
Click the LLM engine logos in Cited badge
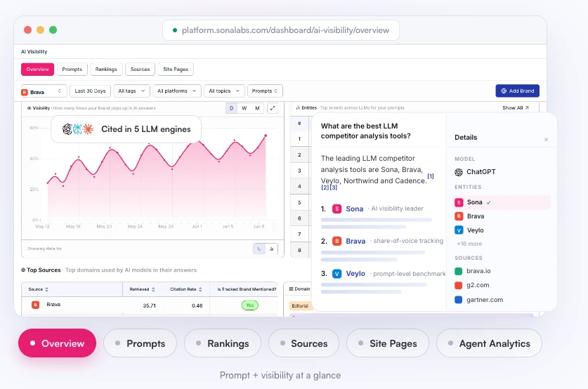(x=77, y=129)
